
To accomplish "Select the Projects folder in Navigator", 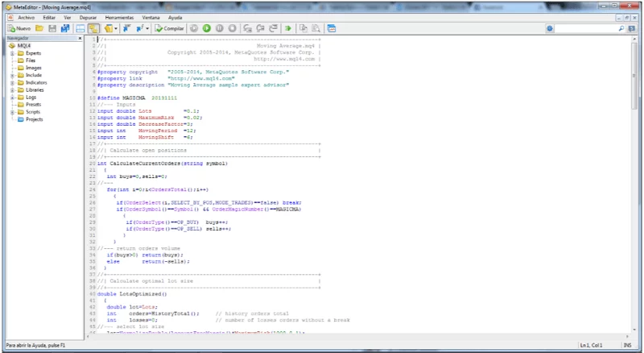I will (34, 119).
